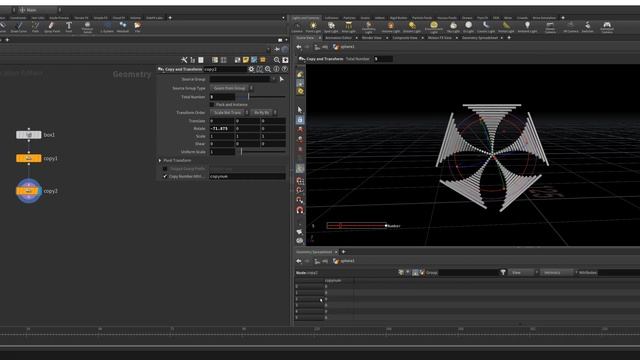Click the Source Group selection arrow button
Screen dimensions: 640x360
[282, 79]
